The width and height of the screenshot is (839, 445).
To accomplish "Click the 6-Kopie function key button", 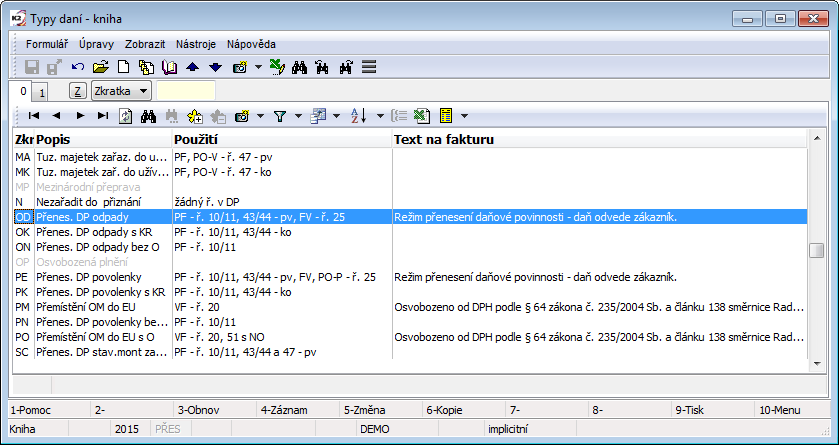I will coord(464,410).
